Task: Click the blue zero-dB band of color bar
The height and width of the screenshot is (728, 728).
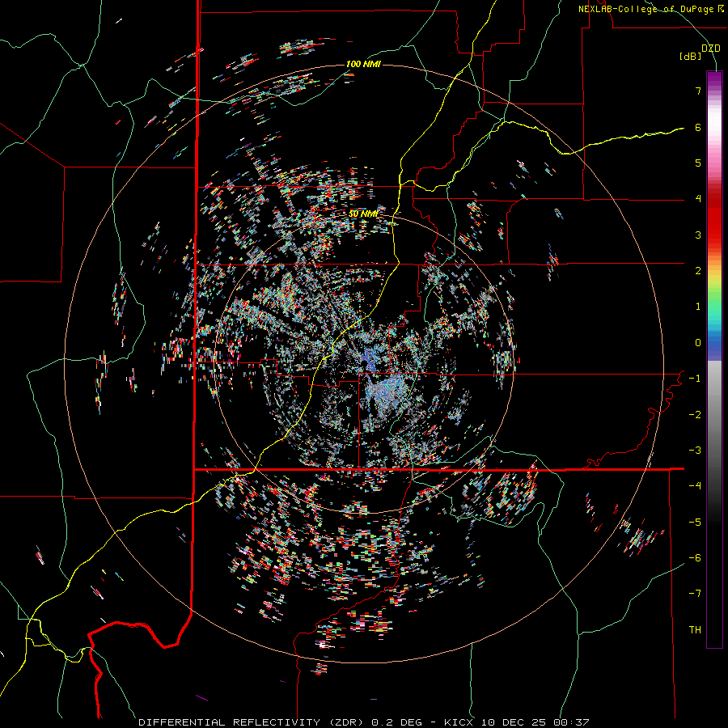Action: click(x=714, y=345)
